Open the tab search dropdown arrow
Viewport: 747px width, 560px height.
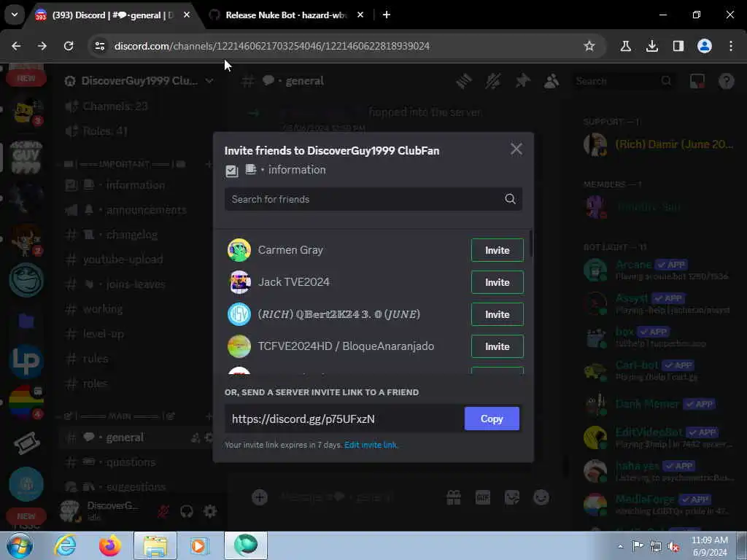(15, 15)
